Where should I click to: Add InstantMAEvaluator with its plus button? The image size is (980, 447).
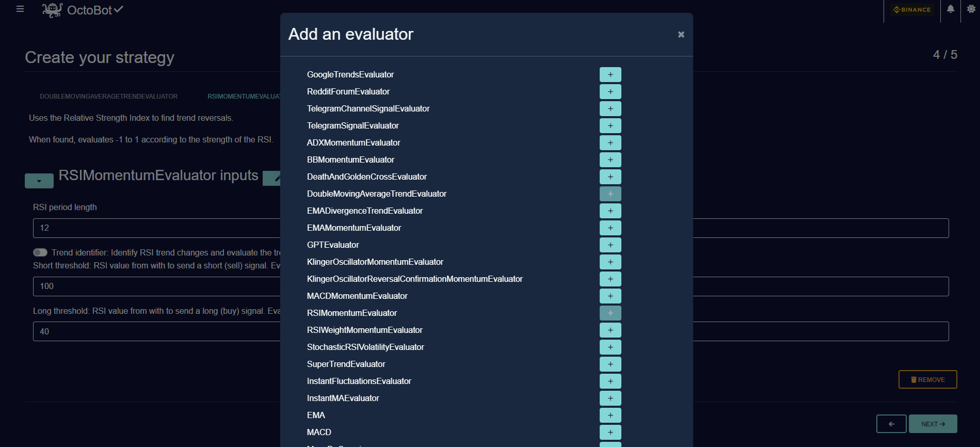[x=610, y=398]
